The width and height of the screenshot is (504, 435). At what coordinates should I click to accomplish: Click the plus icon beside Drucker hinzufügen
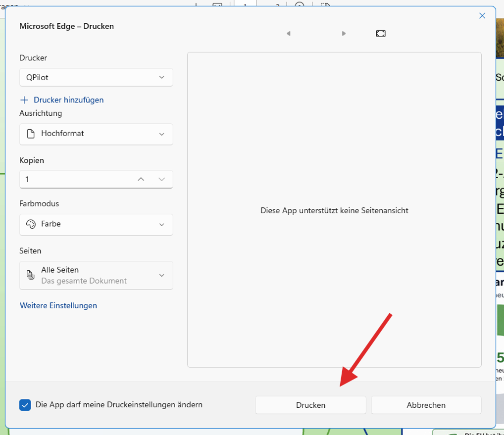pos(24,100)
